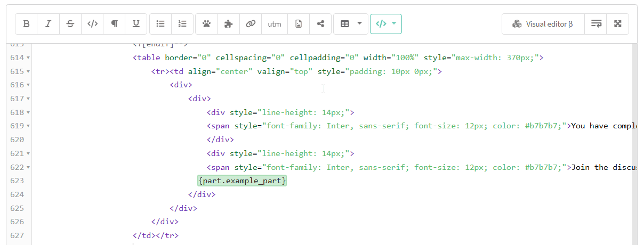Open the table dropdown arrow
644x245 pixels.
click(x=359, y=24)
